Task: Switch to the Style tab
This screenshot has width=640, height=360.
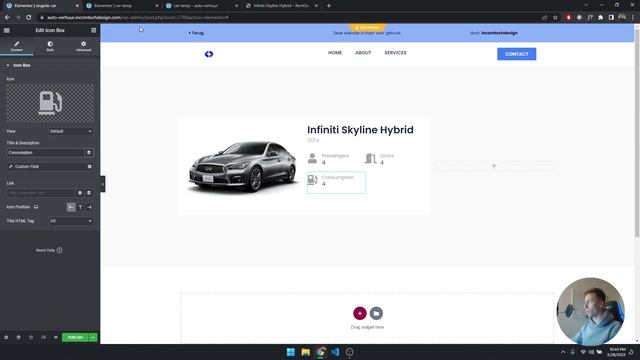Action: [x=50, y=46]
